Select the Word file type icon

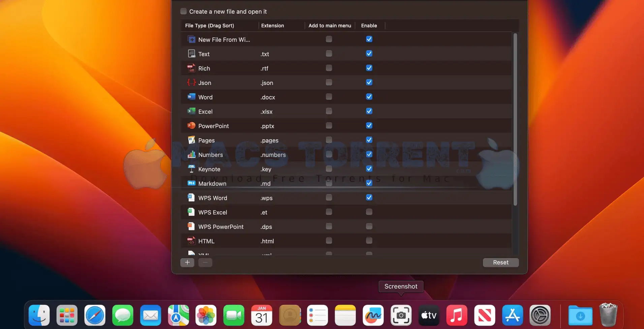pos(191,97)
